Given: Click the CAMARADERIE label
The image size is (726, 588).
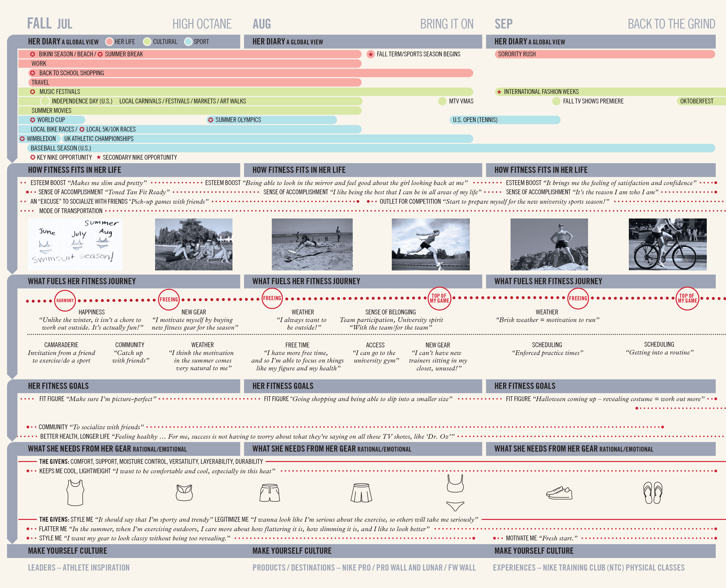Looking at the screenshot, I should tap(61, 345).
